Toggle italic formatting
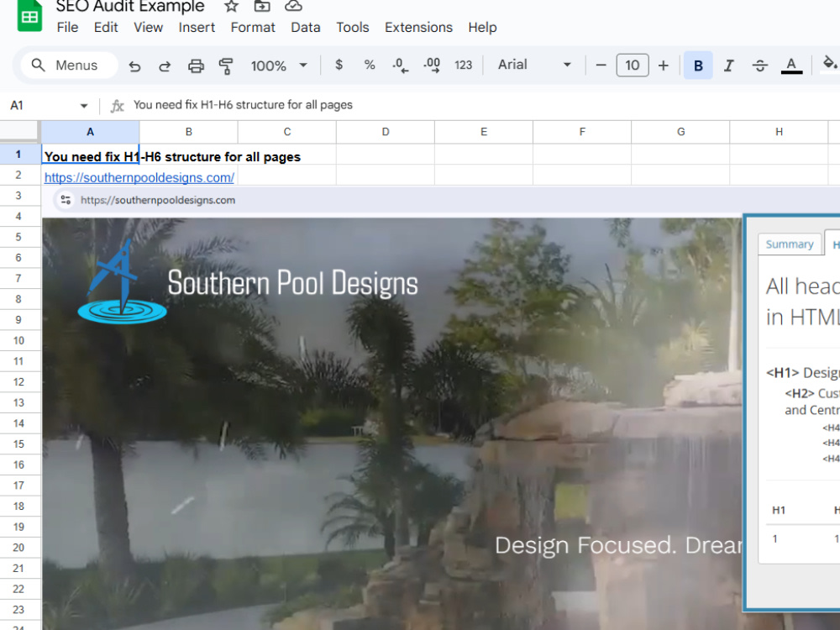The height and width of the screenshot is (630, 840). 728,66
